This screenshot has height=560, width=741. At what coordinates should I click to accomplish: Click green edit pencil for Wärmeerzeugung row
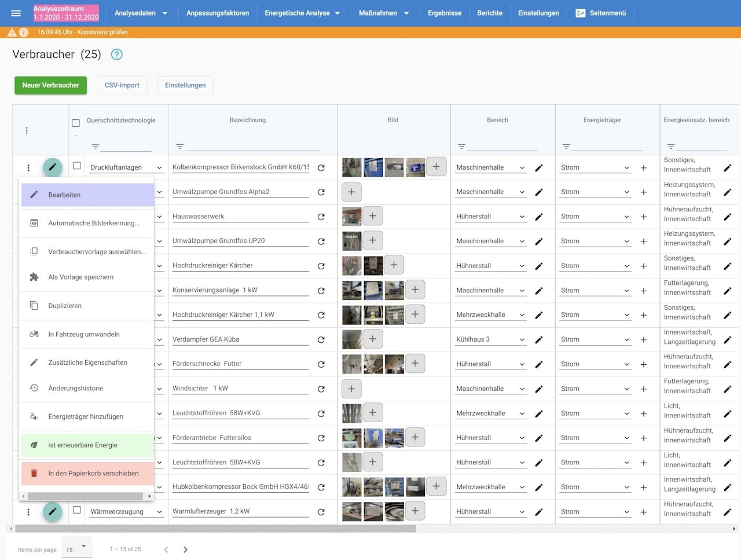(53, 511)
